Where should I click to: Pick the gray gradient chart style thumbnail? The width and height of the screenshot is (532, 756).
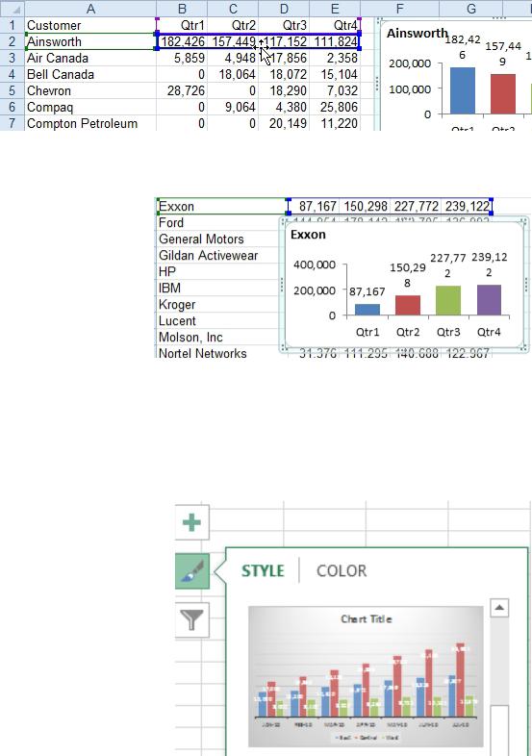tap(366, 676)
